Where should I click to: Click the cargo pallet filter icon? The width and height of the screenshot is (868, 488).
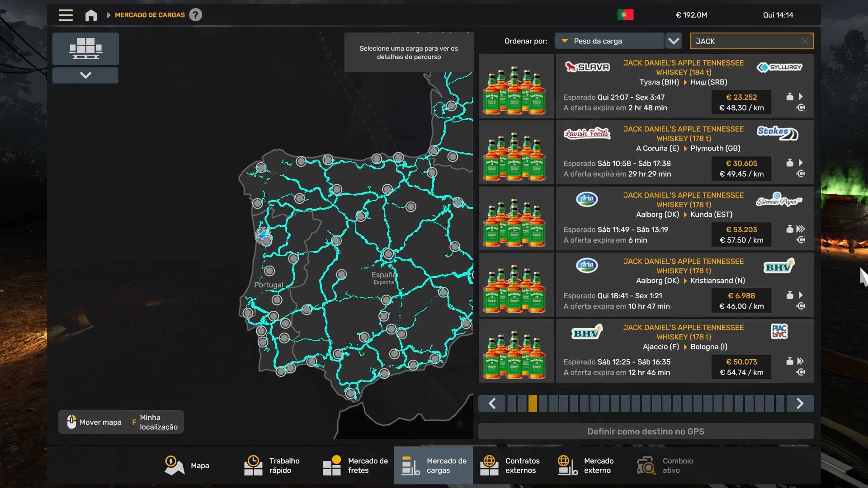[x=85, y=48]
